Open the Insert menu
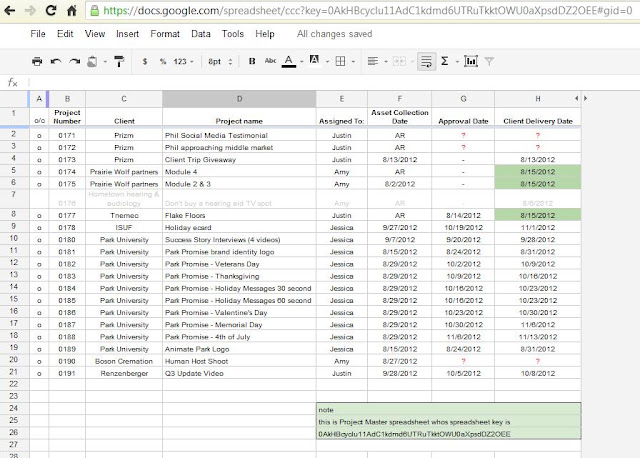This screenshot has height=458, width=640. pyautogui.click(x=127, y=34)
